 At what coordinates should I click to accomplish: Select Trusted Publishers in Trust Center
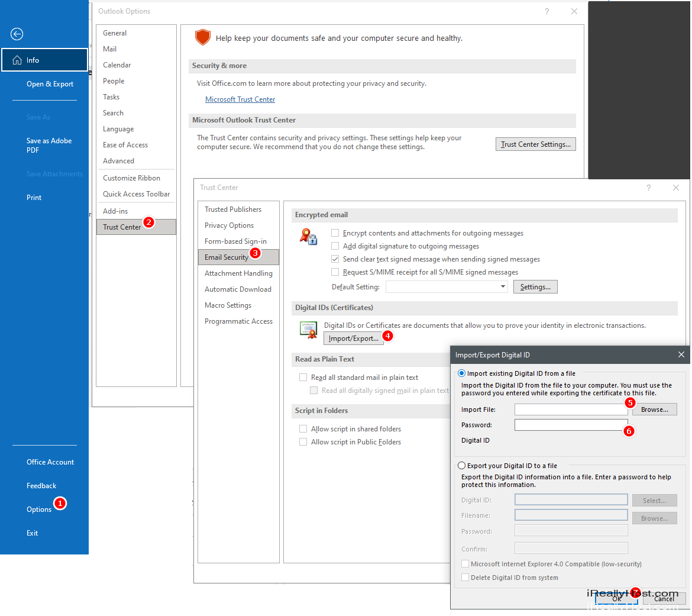point(238,209)
